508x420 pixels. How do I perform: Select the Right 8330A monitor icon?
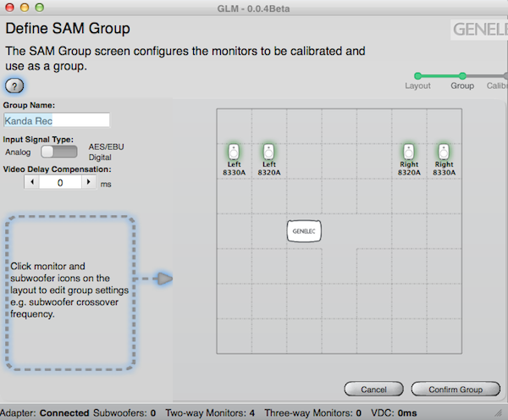[444, 152]
